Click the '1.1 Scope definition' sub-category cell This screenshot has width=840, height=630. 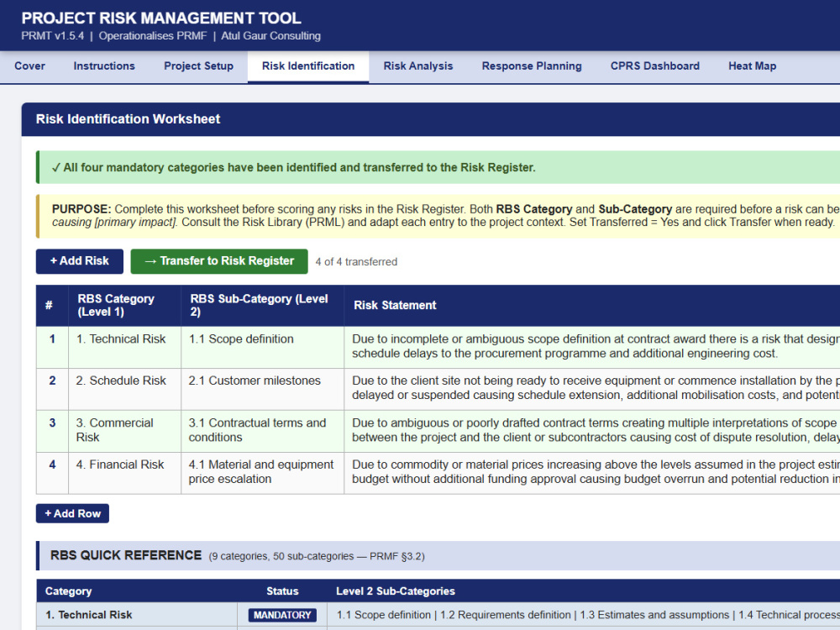click(262, 347)
